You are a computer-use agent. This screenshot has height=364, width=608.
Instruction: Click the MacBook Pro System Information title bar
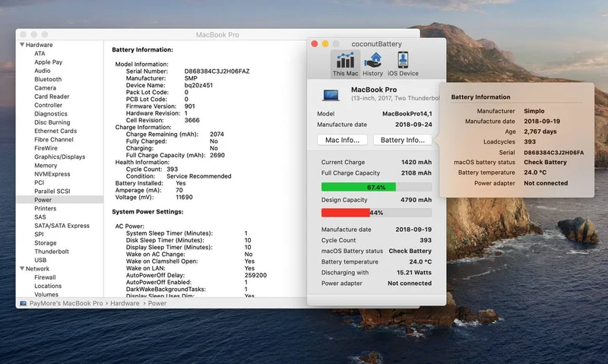217,34
